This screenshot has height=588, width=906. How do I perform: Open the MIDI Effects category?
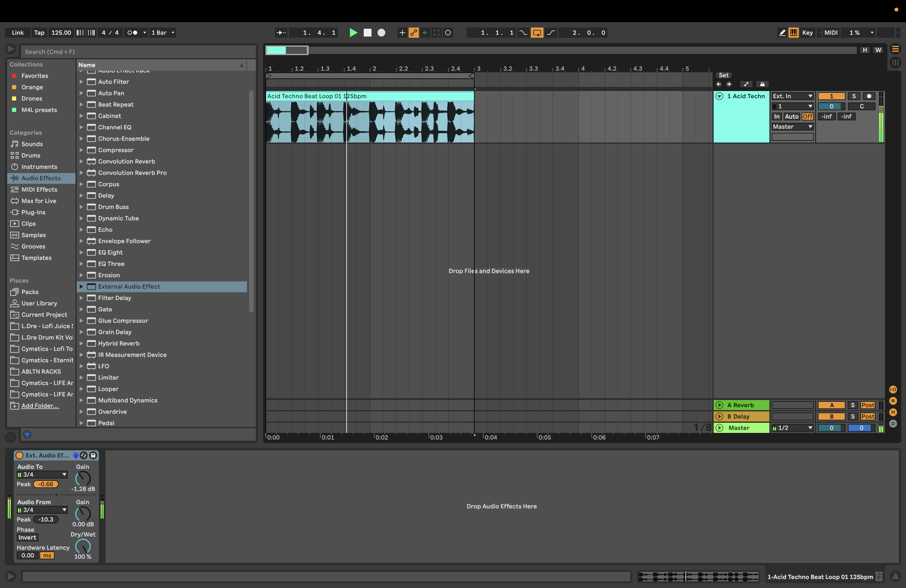[x=39, y=190]
